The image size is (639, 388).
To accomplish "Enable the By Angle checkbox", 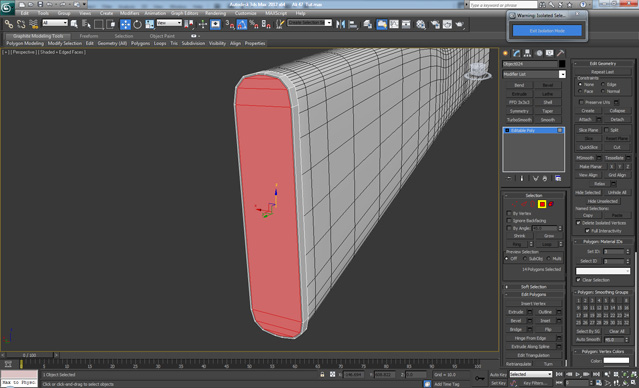I will click(509, 228).
